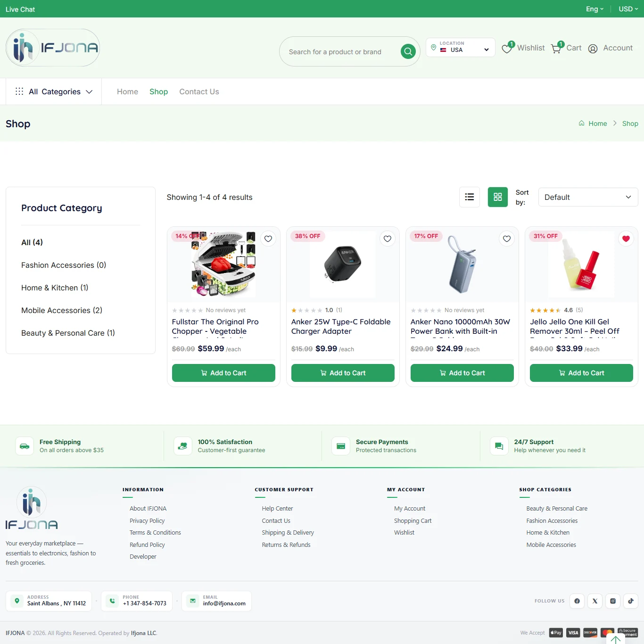Wishlist the Anker Nano Power Bank
The image size is (644, 644).
click(507, 239)
